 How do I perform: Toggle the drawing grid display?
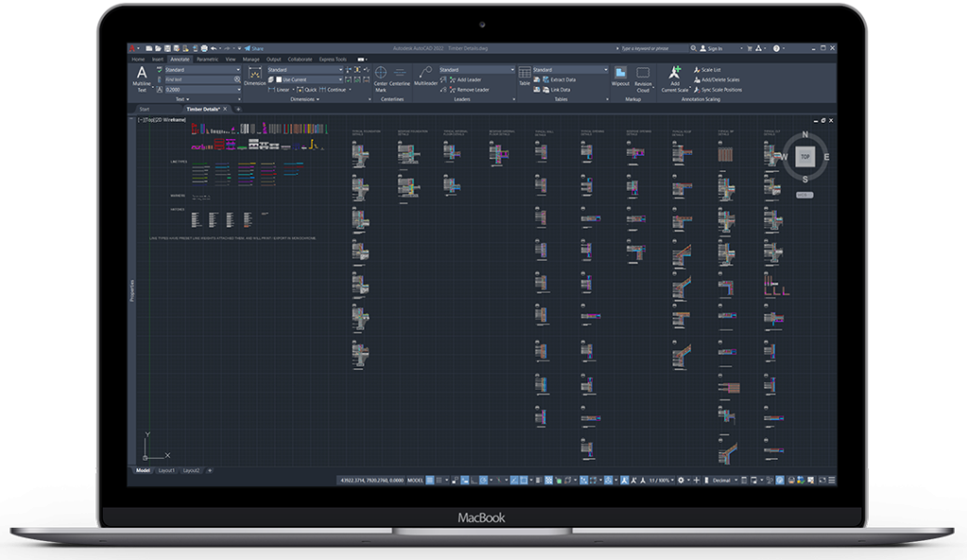(x=430, y=480)
